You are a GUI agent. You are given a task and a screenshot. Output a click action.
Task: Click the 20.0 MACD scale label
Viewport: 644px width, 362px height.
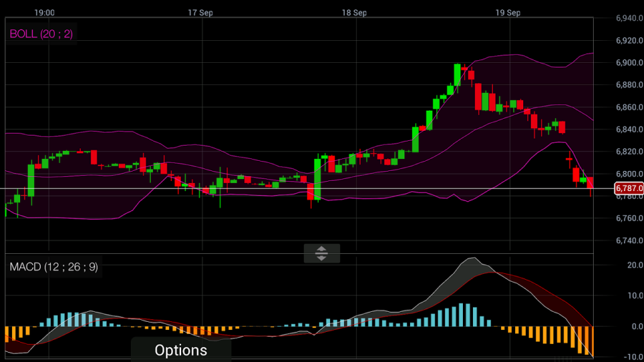(635, 265)
